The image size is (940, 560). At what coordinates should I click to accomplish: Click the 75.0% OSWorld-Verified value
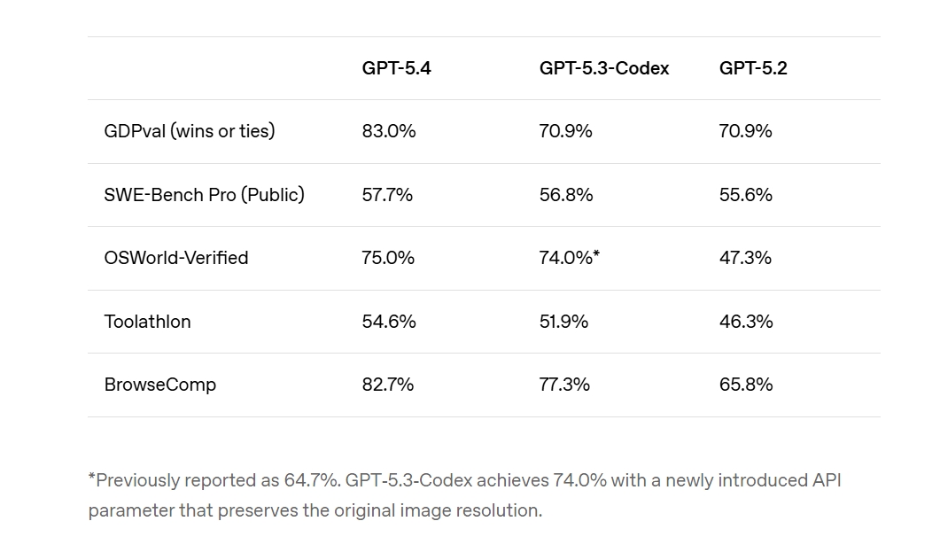(388, 258)
